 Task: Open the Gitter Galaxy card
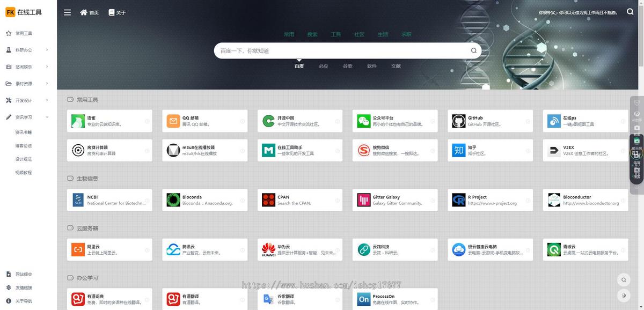[x=395, y=200]
